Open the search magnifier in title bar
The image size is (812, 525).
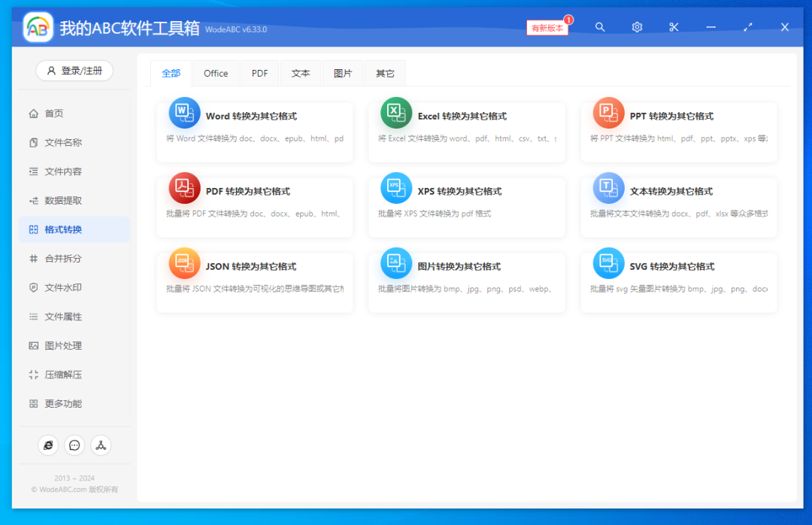600,27
